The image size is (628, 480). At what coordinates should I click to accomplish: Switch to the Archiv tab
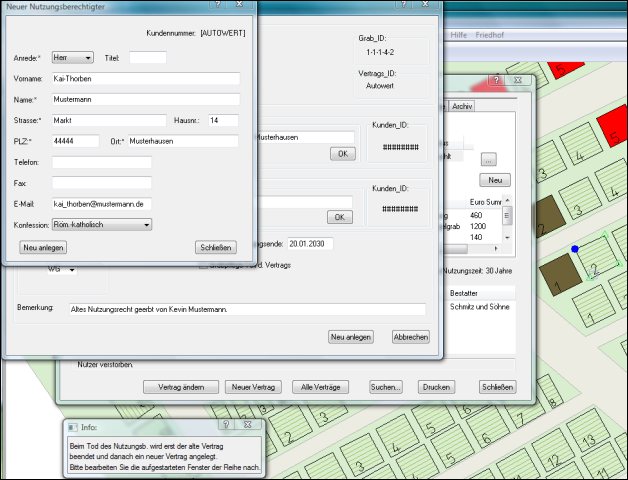click(x=462, y=106)
